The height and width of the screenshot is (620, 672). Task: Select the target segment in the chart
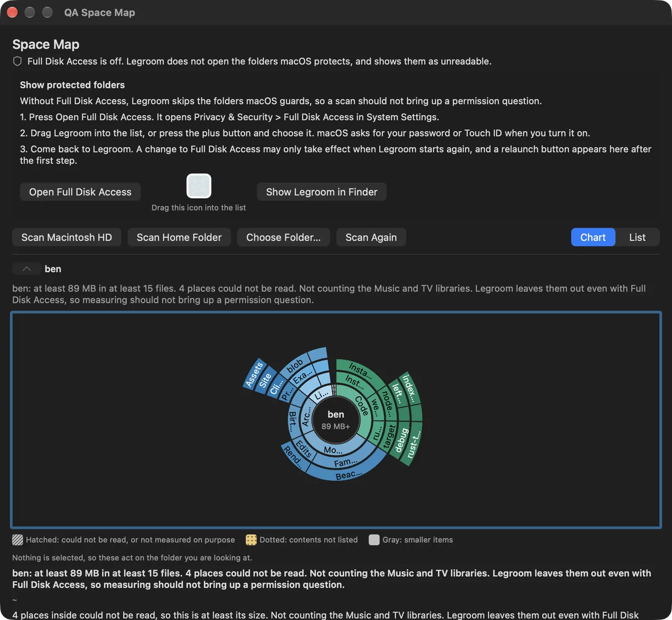389,437
